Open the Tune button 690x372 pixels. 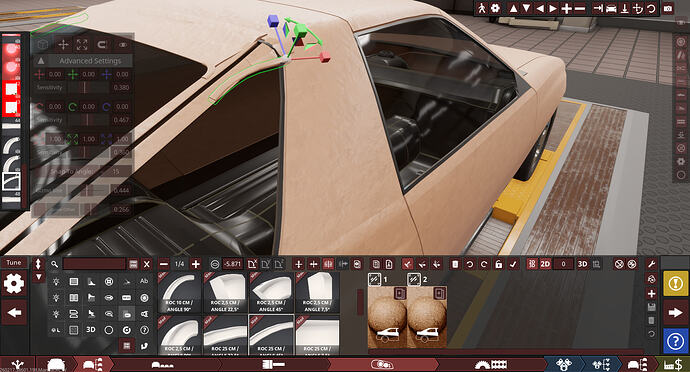[x=14, y=262]
